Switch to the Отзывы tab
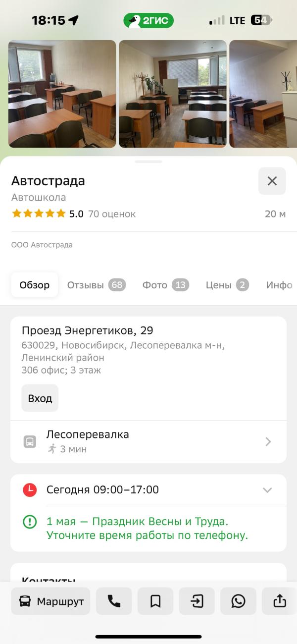This screenshot has width=297, height=644. point(96,285)
